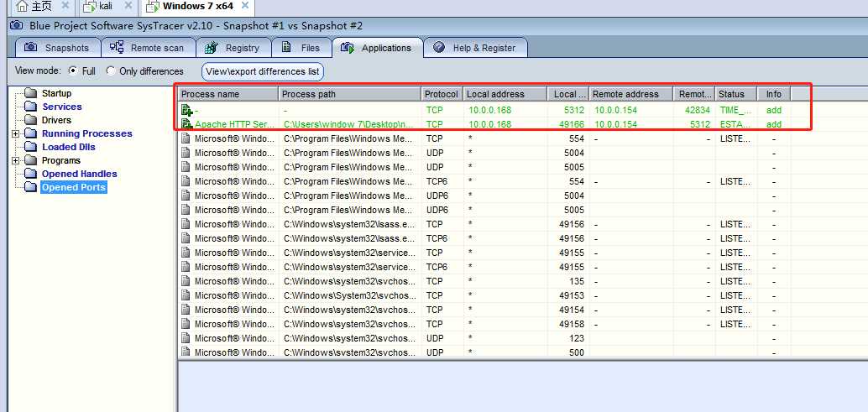Click the process icon in UDP port 123 row
The height and width of the screenshot is (412, 868).
(x=186, y=338)
